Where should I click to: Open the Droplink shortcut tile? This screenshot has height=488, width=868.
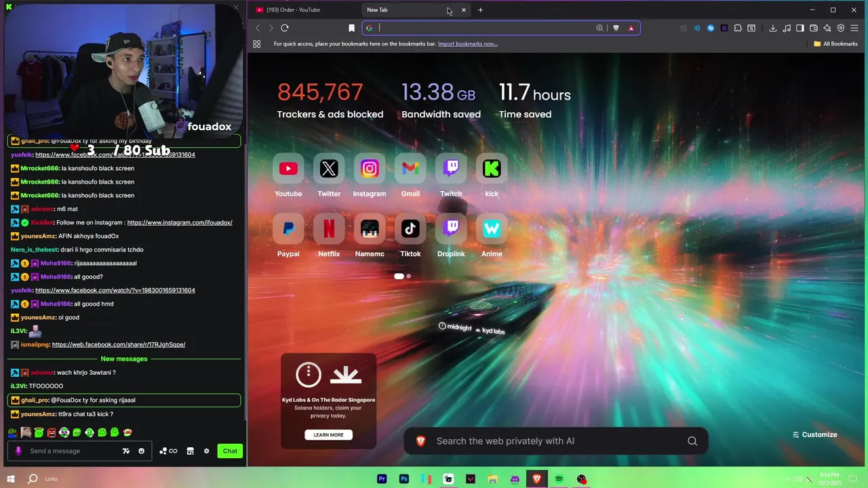pyautogui.click(x=451, y=235)
